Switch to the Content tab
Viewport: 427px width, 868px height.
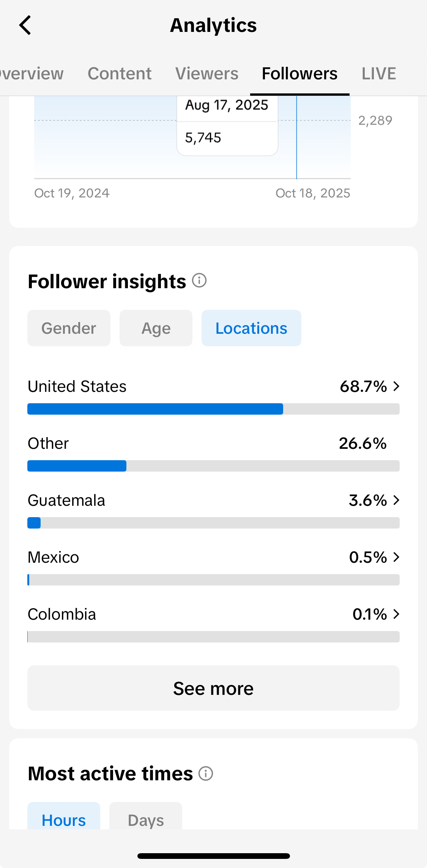point(120,74)
